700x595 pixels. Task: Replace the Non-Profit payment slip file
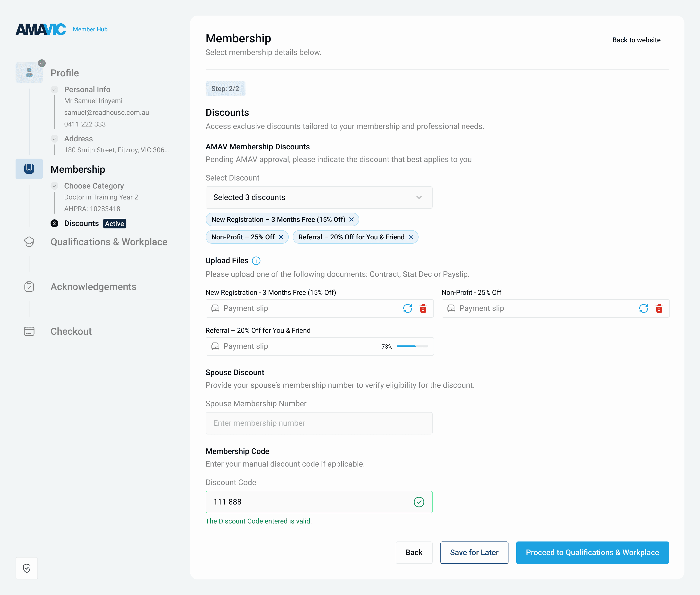(643, 308)
